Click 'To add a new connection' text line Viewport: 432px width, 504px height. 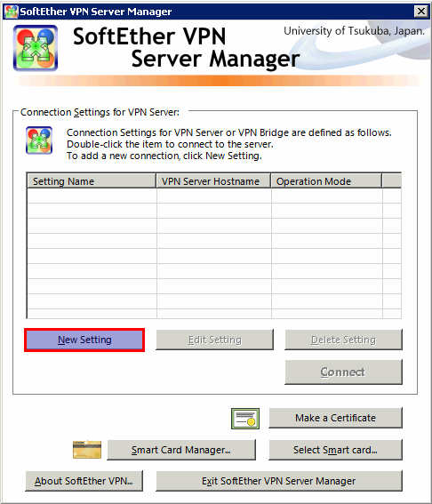point(164,156)
